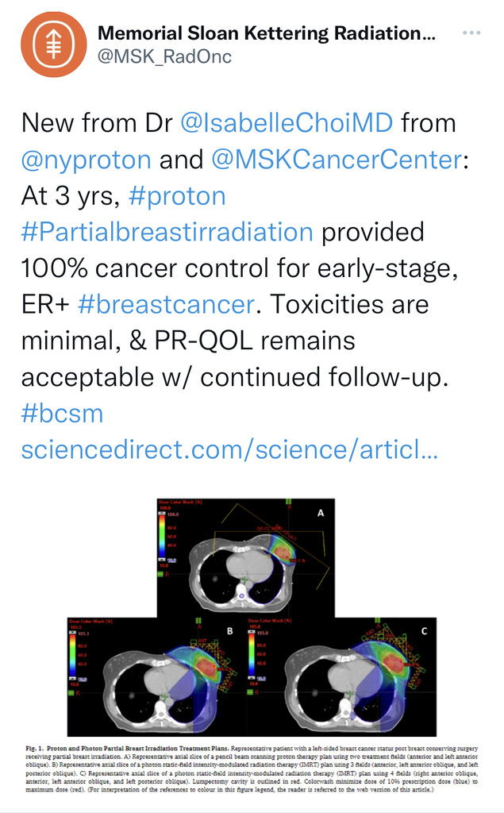Click the Memorial Sloan Kettering avatar logo
The image size is (504, 813).
(x=54, y=46)
